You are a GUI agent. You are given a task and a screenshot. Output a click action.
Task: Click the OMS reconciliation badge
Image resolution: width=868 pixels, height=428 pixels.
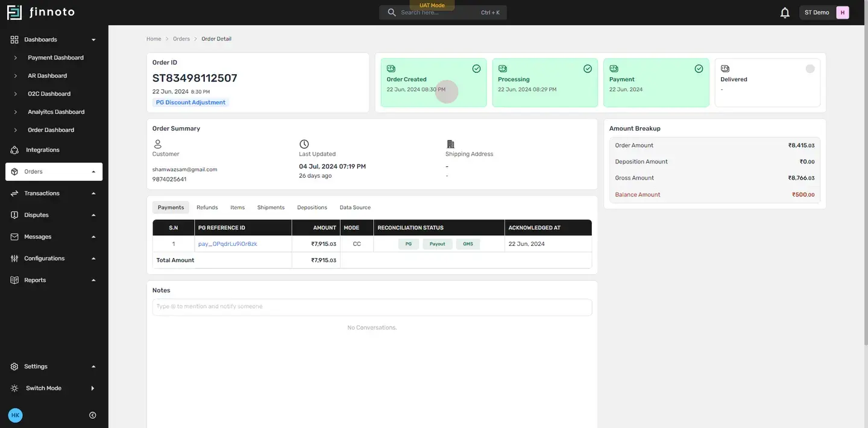click(468, 244)
